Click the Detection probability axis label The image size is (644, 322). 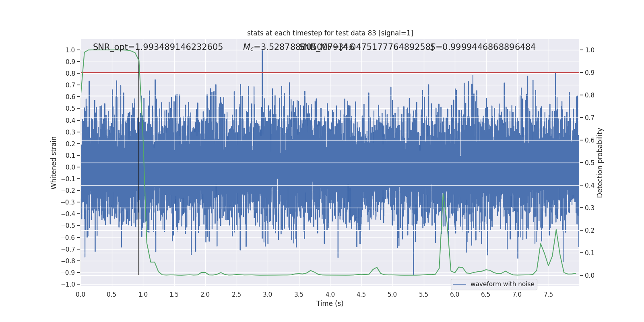click(x=600, y=163)
